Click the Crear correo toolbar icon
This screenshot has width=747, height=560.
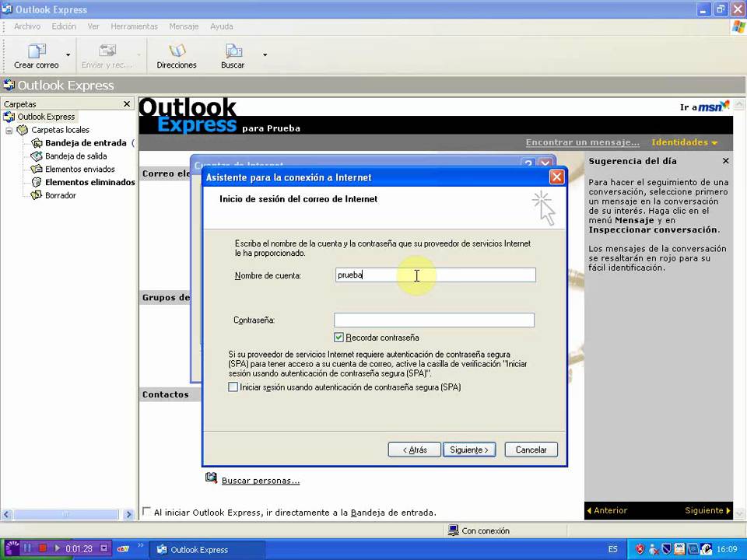[37, 51]
